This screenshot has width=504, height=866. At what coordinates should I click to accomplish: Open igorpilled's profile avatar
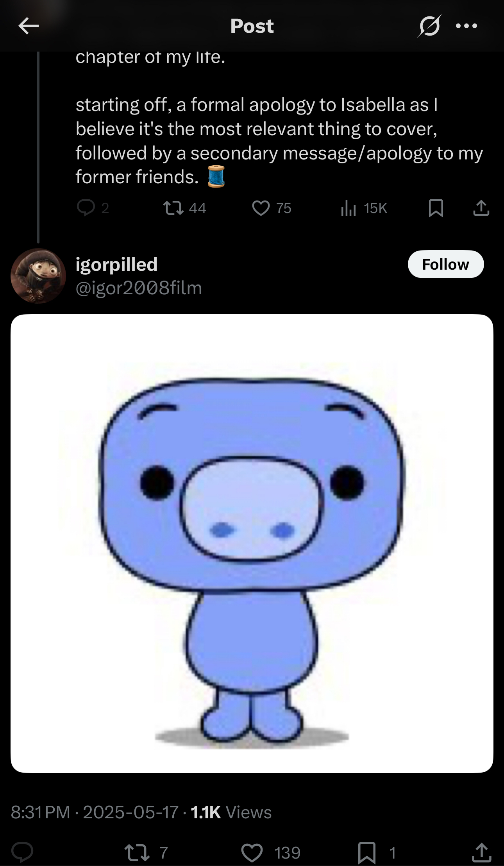coord(38,276)
